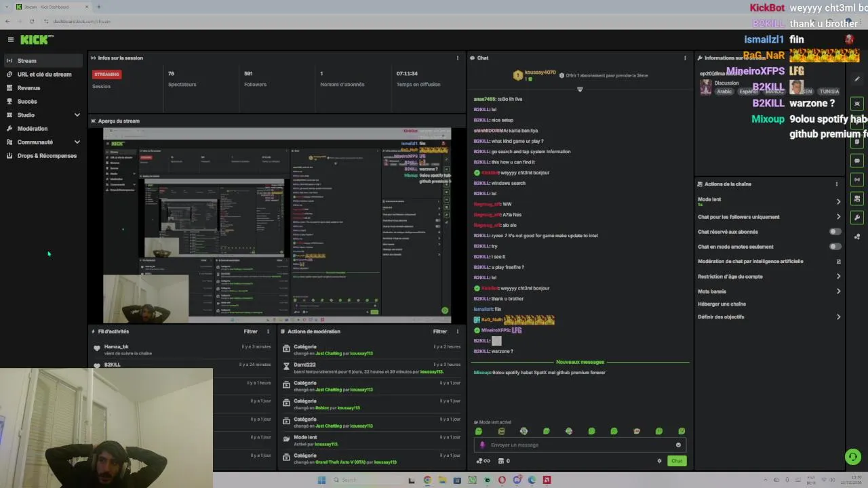The image size is (868, 488).
Task: Open AI chat moderation external link
Action: tap(838, 262)
